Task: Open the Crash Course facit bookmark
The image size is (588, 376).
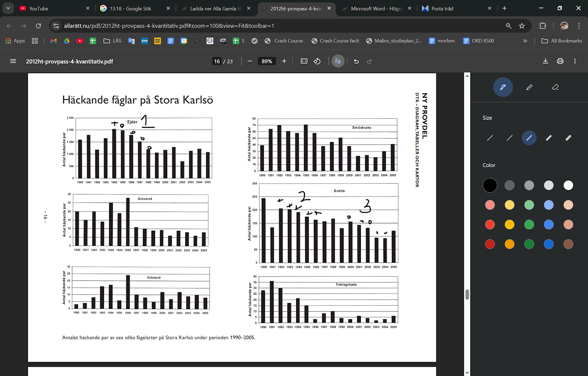Action: pyautogui.click(x=335, y=41)
